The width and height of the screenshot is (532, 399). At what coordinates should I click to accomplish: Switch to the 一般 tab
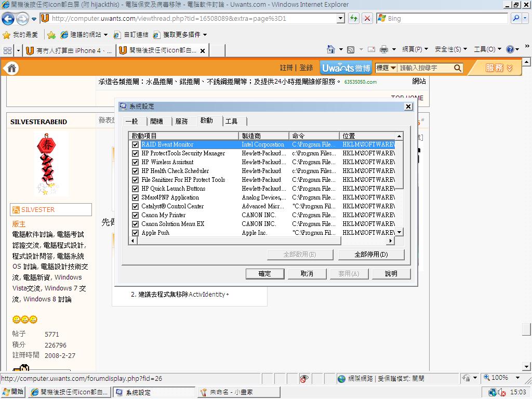pos(132,122)
